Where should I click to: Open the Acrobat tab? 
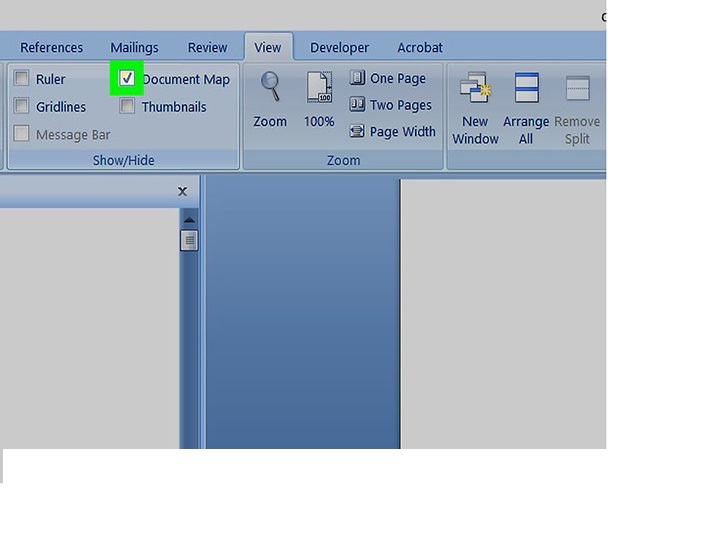pyautogui.click(x=420, y=47)
